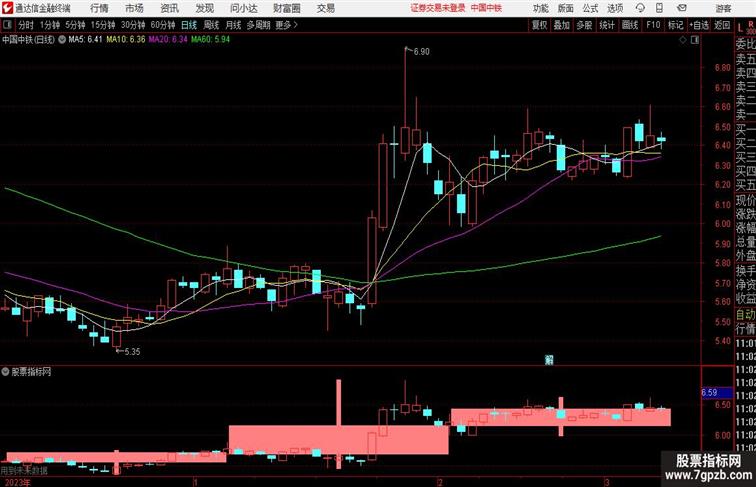Click the +自选 add to watchlist button
Image resolution: width=756 pixels, height=487 pixels.
pos(699,25)
